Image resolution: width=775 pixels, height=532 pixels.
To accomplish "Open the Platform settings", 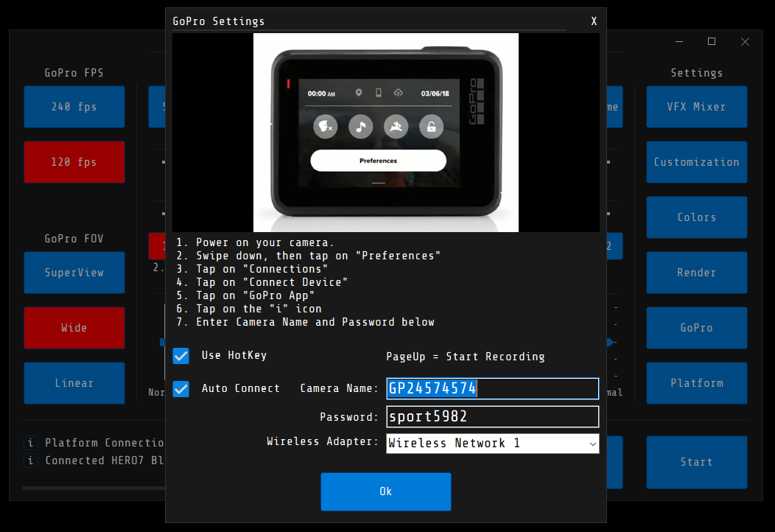I will [x=696, y=383].
